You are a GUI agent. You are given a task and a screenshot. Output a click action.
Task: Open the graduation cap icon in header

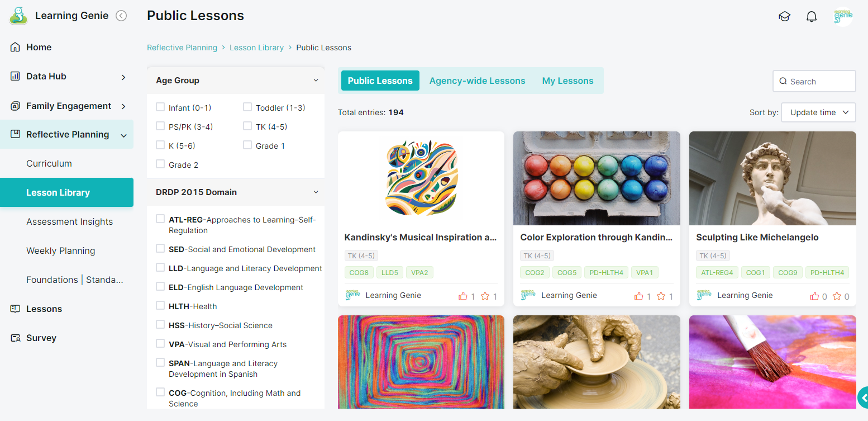(x=784, y=16)
